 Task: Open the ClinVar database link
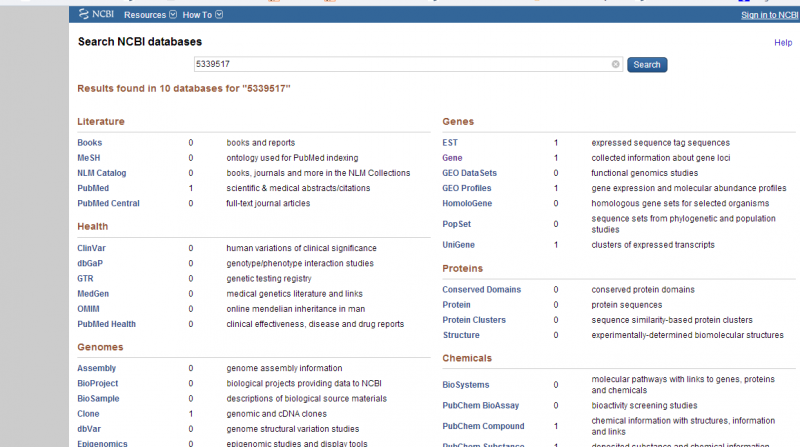point(91,249)
